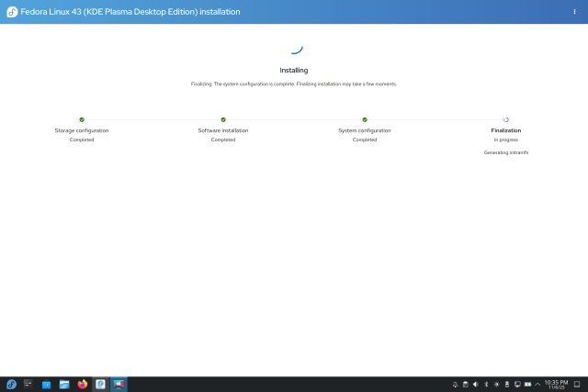Open the clipboard tray icon
588x392 pixels.
pyautogui.click(x=466, y=384)
